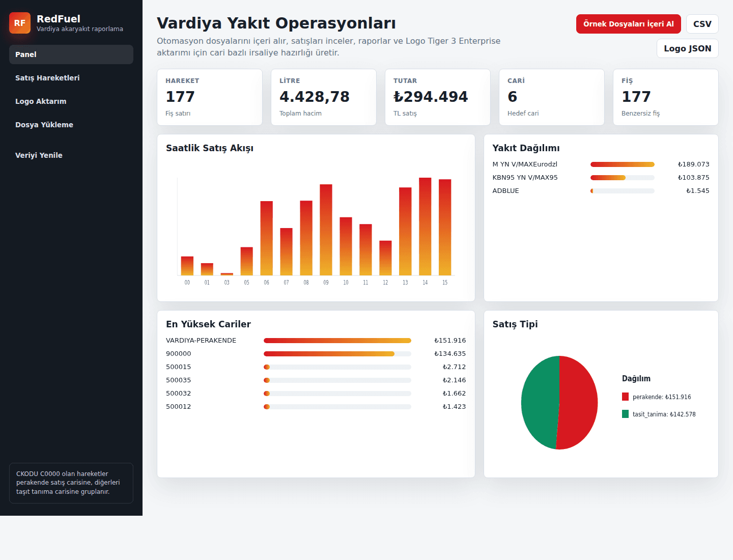Select the HAREKET 177 stat card
The height and width of the screenshot is (560, 733).
(210, 97)
